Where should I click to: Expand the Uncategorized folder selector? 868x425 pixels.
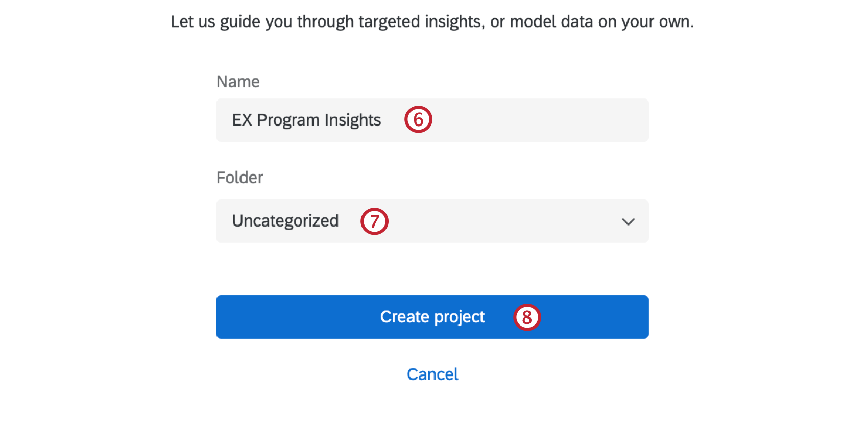point(432,221)
